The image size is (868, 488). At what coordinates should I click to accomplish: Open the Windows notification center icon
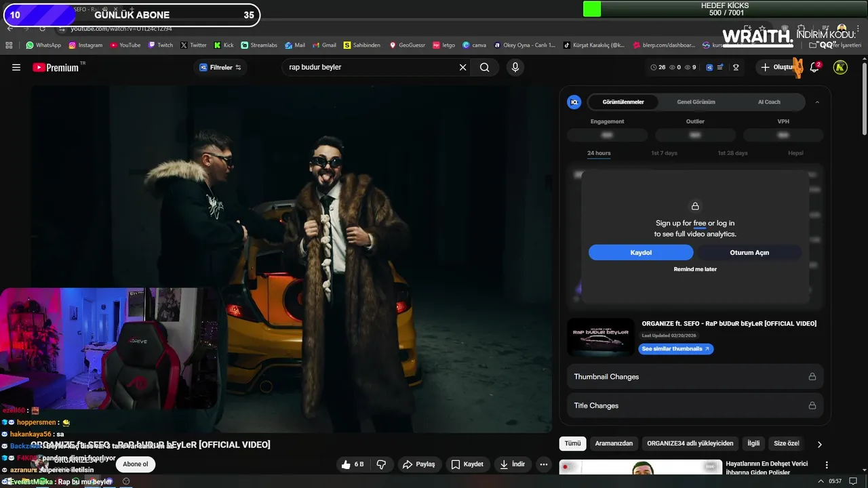(853, 481)
